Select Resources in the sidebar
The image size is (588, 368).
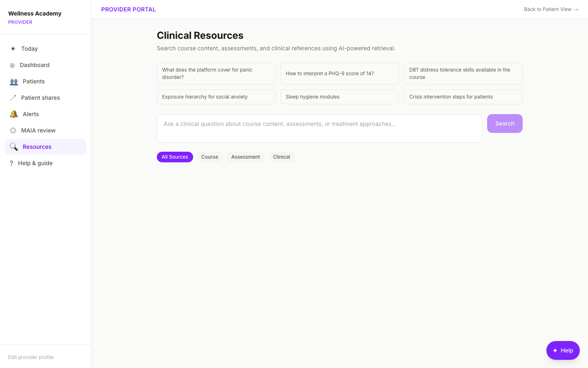pyautogui.click(x=45, y=147)
